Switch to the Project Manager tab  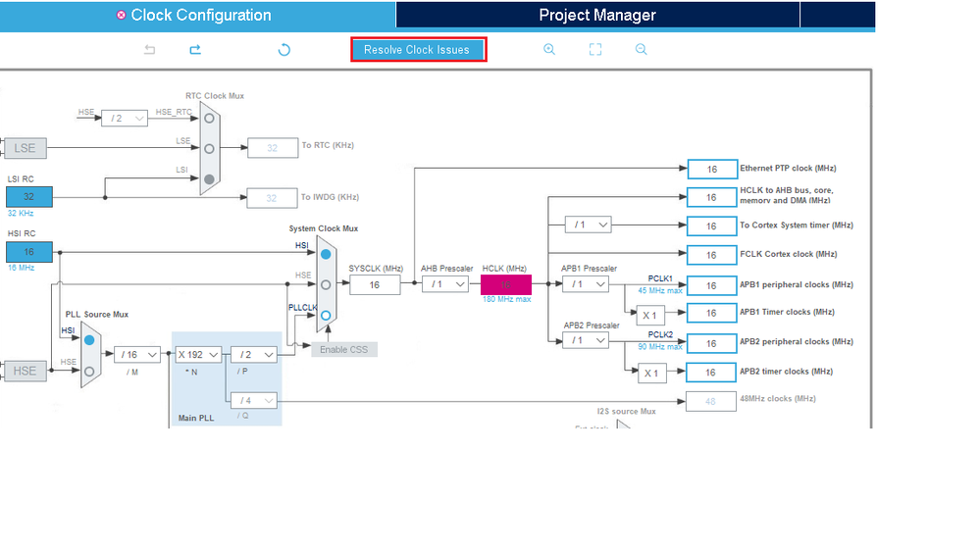click(x=597, y=15)
